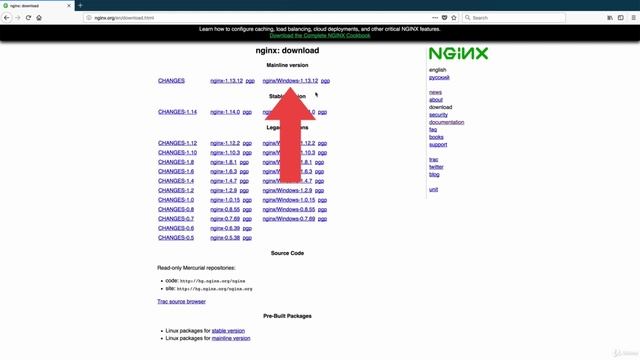Click the forward navigation arrow
Viewport: 640px width, 360px height.
point(18,18)
